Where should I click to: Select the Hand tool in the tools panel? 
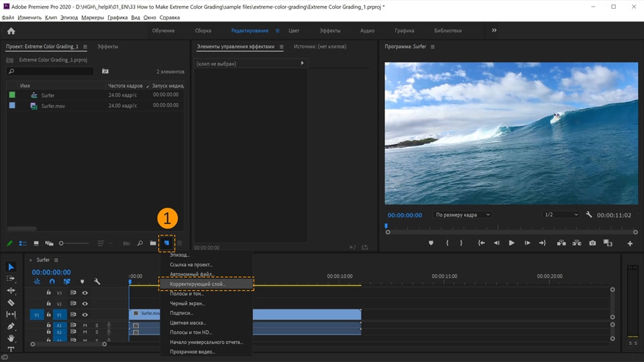[11, 339]
